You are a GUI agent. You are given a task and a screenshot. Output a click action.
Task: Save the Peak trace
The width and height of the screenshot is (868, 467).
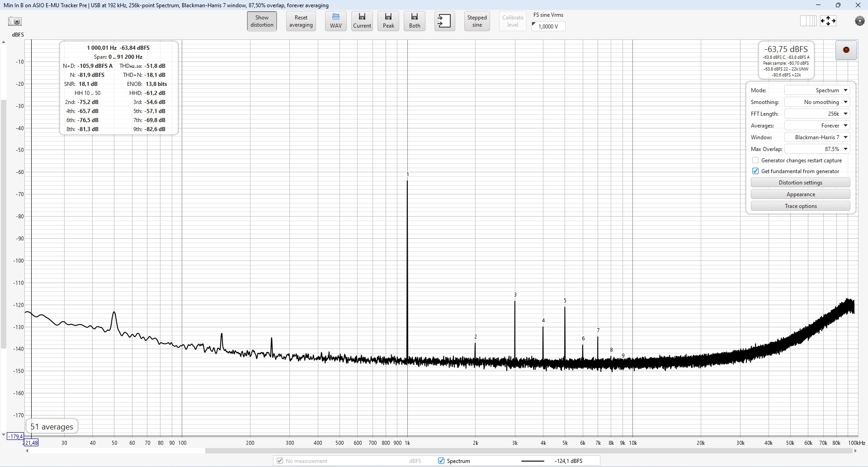click(388, 21)
